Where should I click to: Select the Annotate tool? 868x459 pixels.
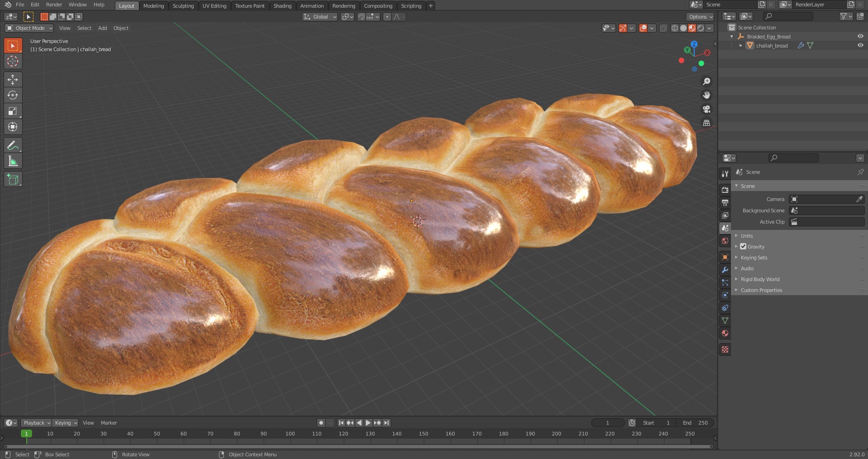[x=13, y=145]
